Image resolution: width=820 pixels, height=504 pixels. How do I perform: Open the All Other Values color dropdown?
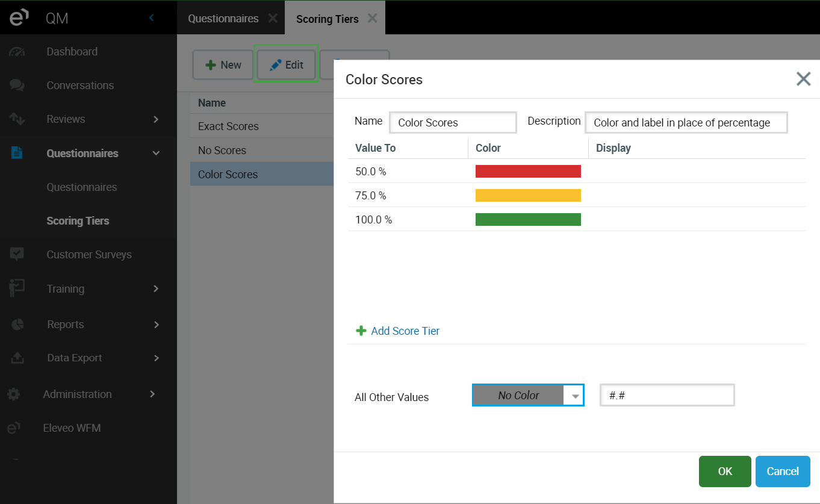coord(575,396)
